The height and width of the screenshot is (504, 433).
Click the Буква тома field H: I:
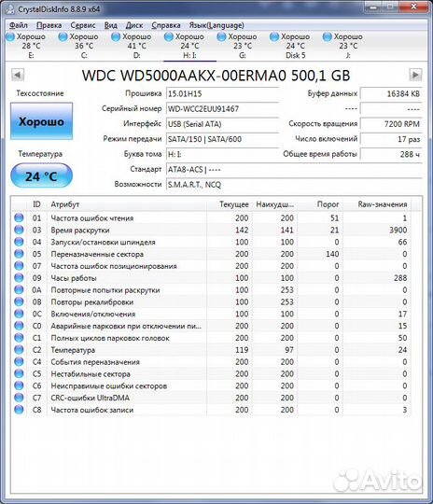tap(222, 154)
